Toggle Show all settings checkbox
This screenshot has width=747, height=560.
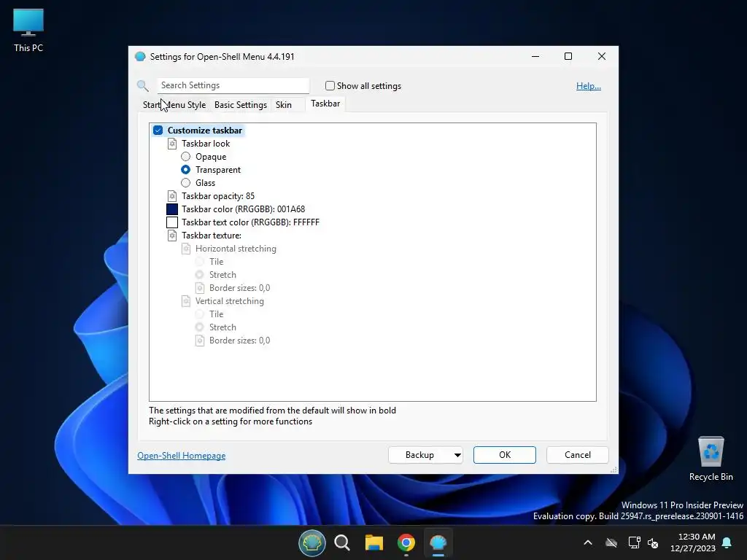pyautogui.click(x=330, y=86)
